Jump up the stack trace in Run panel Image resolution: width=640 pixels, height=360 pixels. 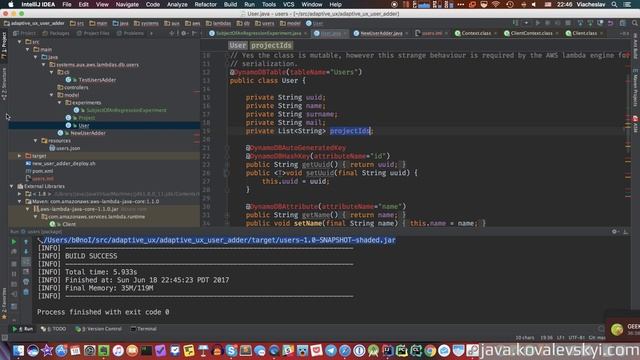click(x=26, y=242)
